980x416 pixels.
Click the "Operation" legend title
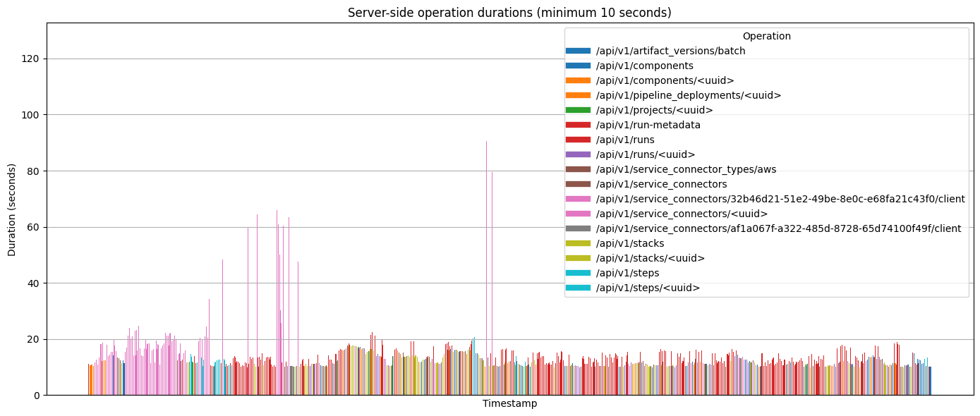click(766, 36)
